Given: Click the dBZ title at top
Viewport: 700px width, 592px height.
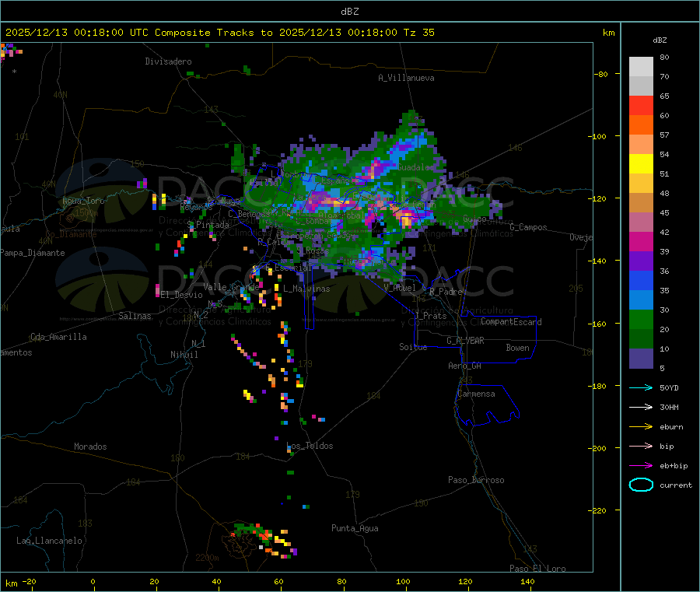Looking at the screenshot, I should 349,12.
